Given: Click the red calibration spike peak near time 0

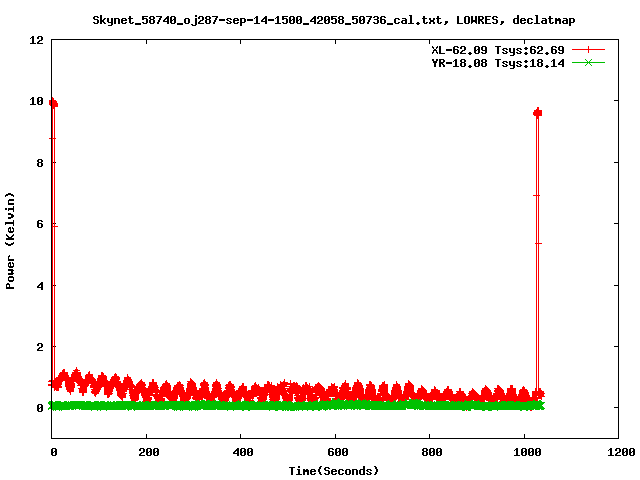Looking at the screenshot, I should point(53,103).
